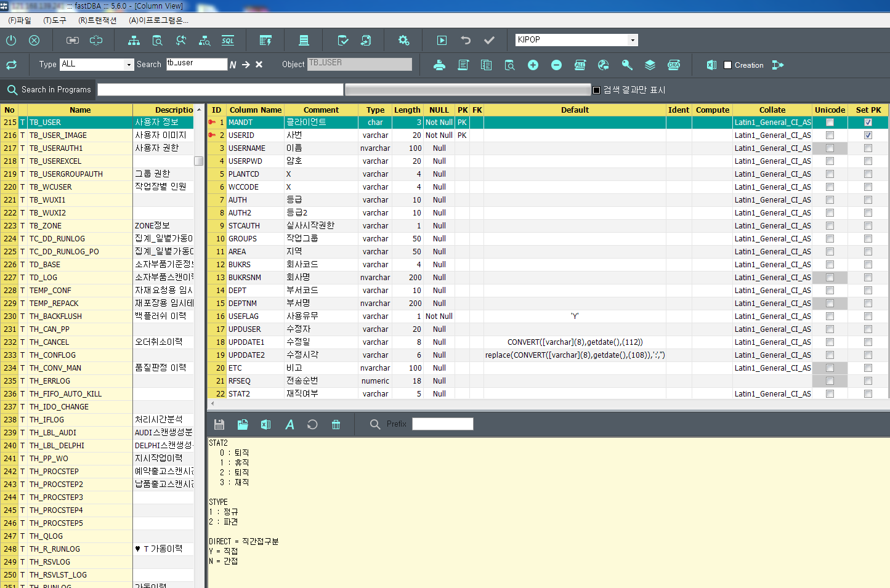Screen dimensions: 890x588
Task: Click the printer icon
Action: [439, 65]
